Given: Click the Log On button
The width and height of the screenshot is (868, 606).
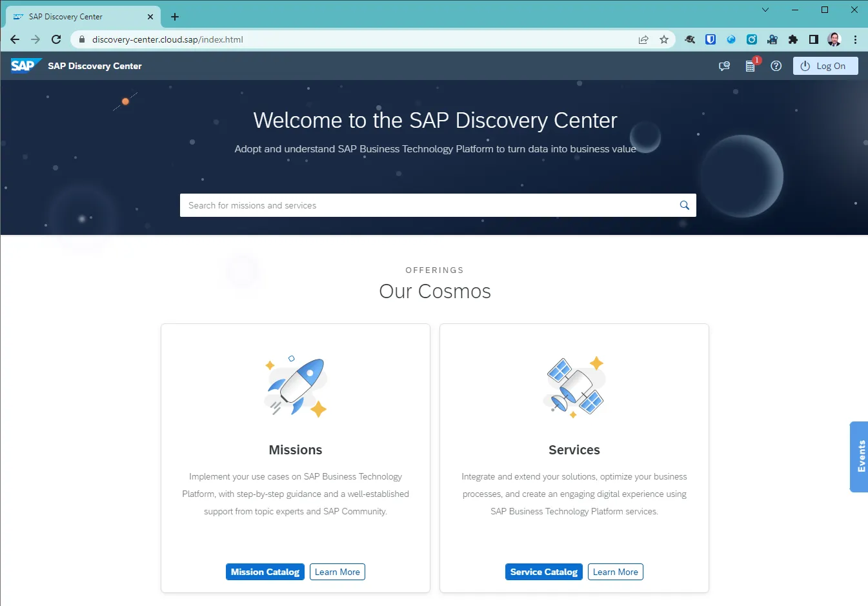Looking at the screenshot, I should pyautogui.click(x=825, y=66).
